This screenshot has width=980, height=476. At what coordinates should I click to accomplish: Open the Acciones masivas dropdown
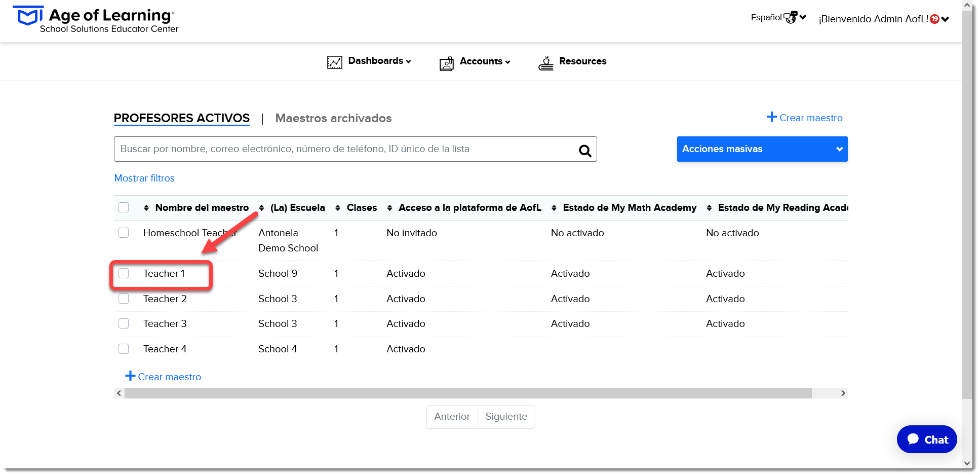pos(762,149)
